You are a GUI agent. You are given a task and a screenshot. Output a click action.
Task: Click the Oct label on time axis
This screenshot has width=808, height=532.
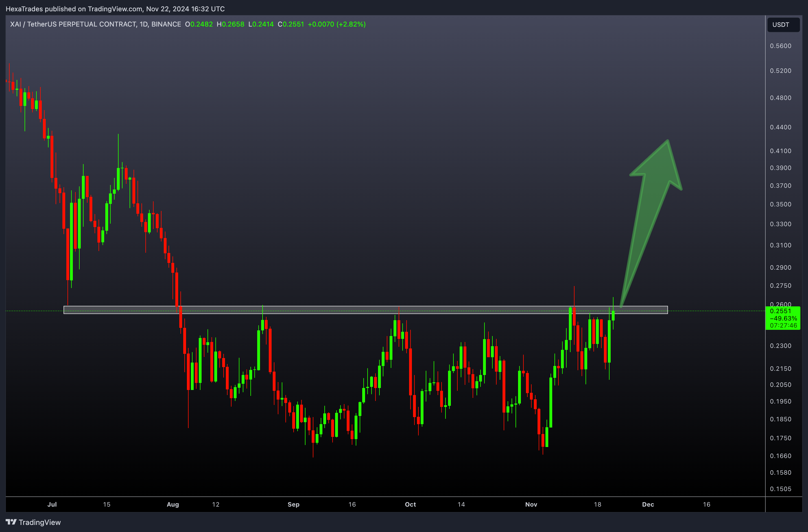tap(410, 505)
